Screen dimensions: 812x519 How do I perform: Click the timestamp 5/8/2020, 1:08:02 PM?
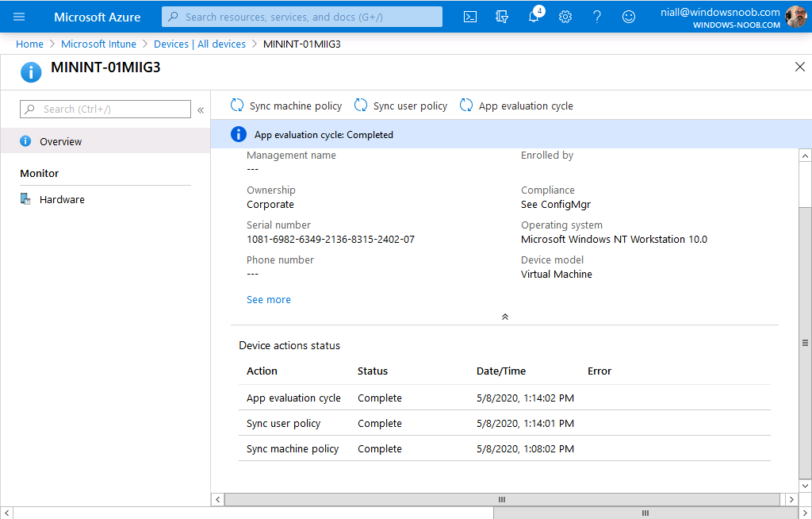tap(525, 448)
